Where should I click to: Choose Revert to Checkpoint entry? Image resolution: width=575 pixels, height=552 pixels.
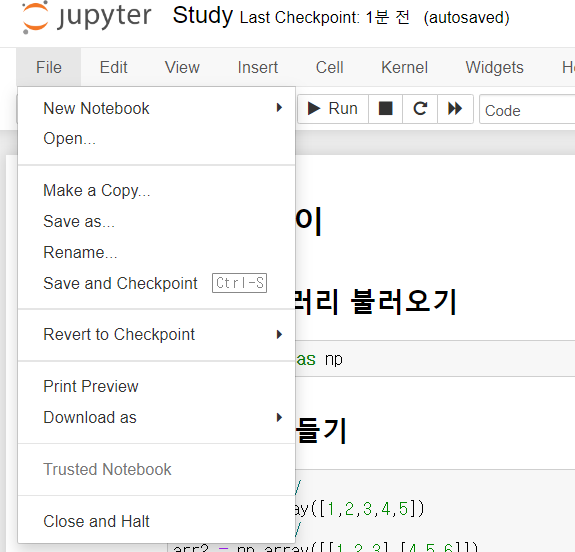[157, 334]
